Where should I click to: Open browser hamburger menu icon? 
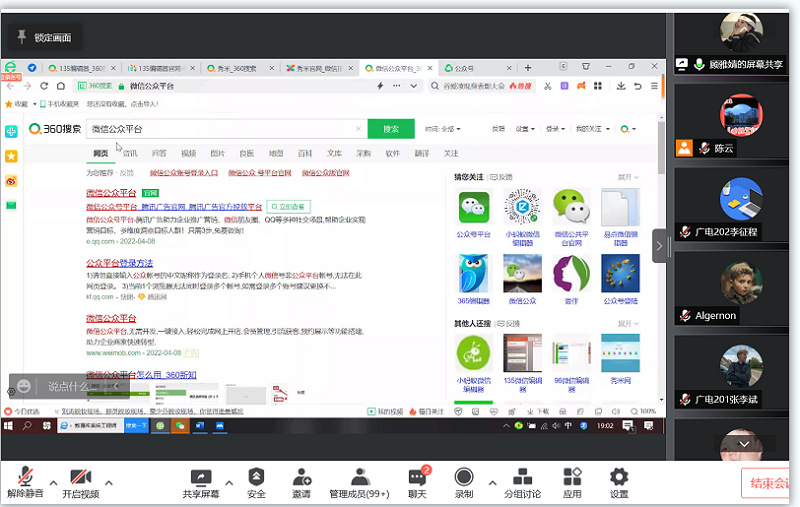tap(654, 86)
